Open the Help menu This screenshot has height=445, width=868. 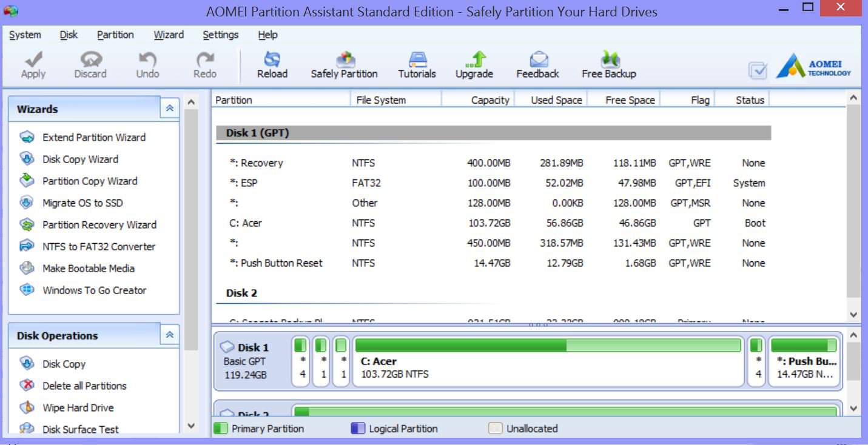coord(268,35)
